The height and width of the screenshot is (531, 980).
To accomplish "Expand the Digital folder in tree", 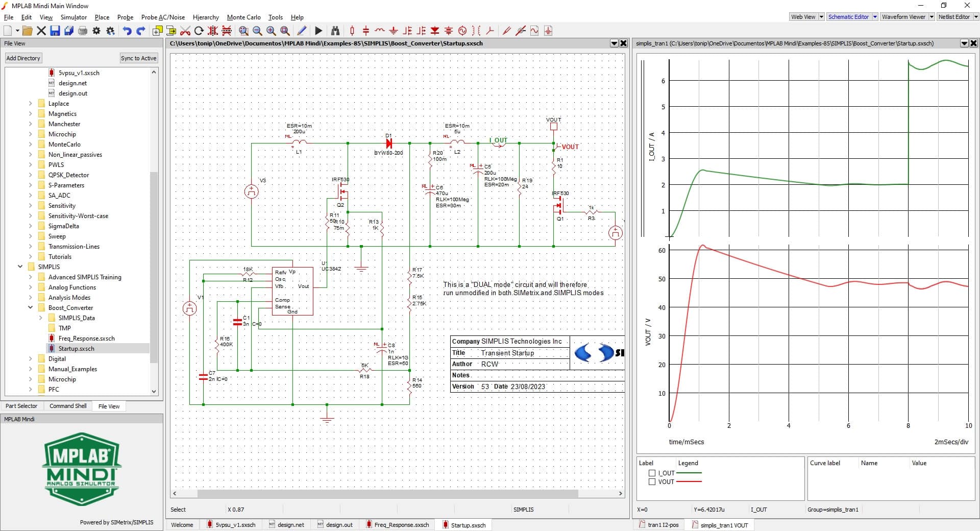I will [x=31, y=359].
